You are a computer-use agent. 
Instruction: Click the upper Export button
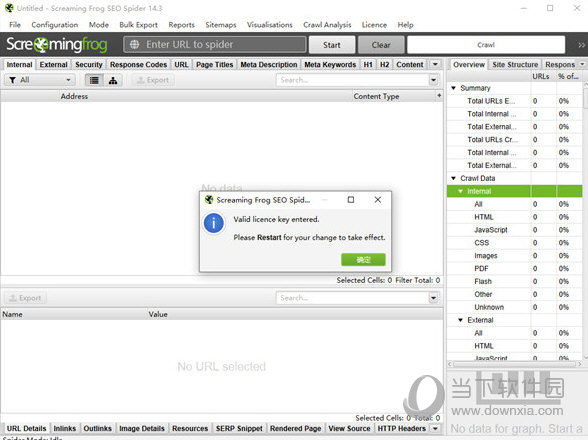[153, 80]
